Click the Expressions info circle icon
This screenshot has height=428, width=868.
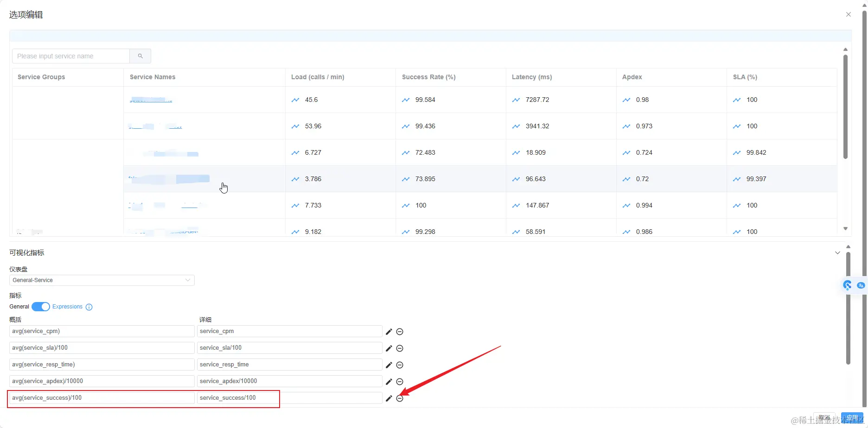(89, 307)
